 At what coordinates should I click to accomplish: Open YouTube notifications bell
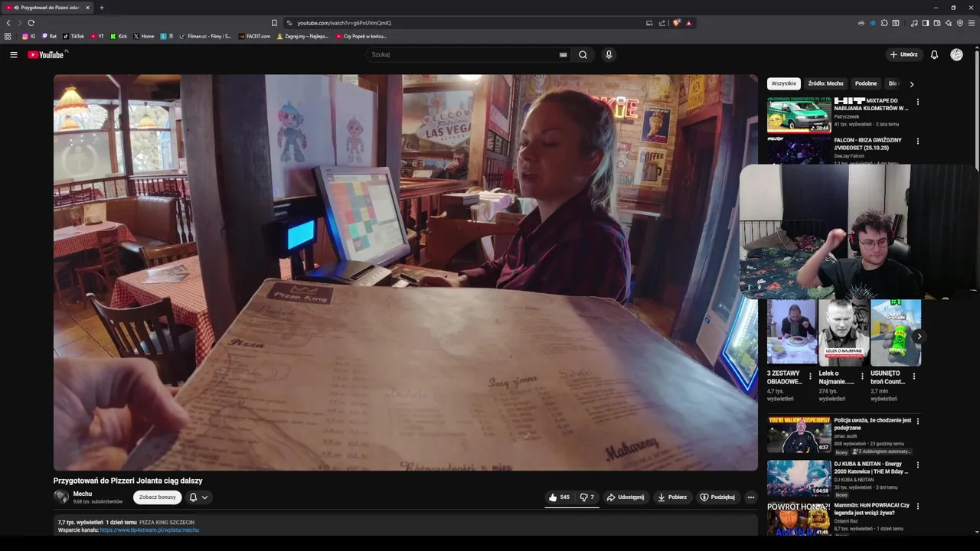(934, 54)
